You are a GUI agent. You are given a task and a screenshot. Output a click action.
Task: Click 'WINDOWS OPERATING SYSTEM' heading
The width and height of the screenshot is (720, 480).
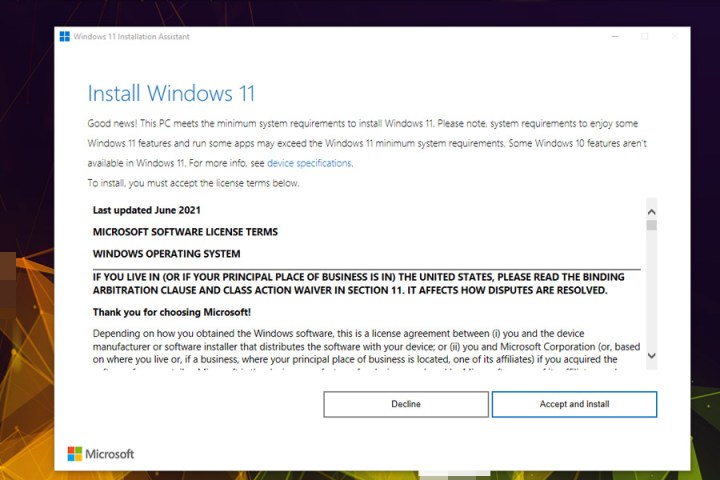coord(166,254)
